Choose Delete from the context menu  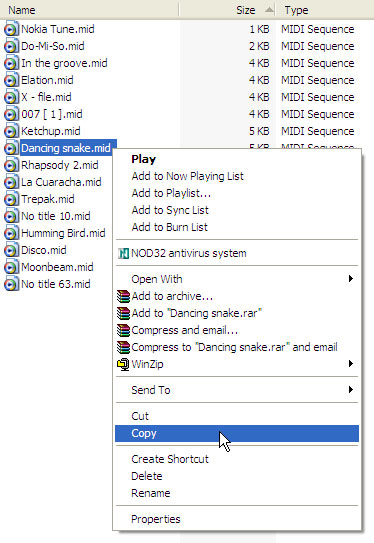(x=237, y=476)
